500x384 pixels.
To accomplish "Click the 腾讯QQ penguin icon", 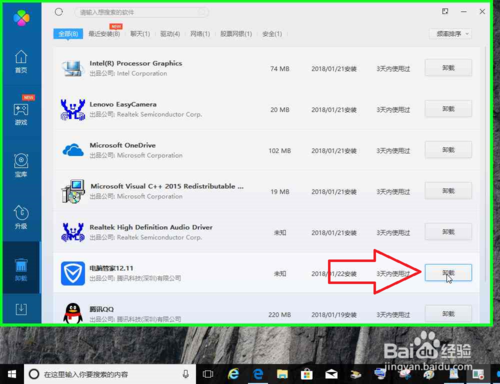I will pos(73,313).
